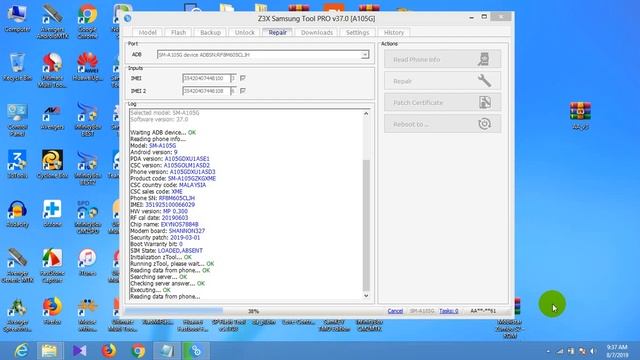Launch the Cyclone Box desktop shortcut
Viewport: 640px width, 360px height.
pyautogui.click(x=52, y=164)
